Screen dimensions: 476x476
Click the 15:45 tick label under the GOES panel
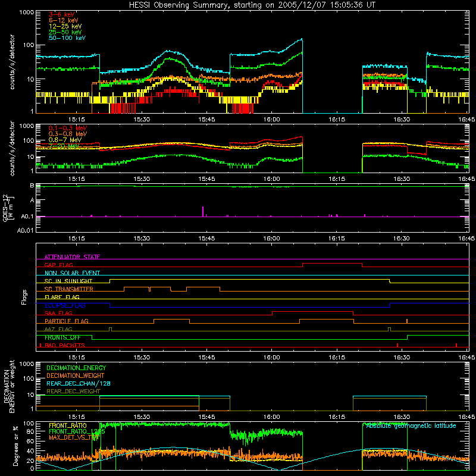pyautogui.click(x=206, y=239)
